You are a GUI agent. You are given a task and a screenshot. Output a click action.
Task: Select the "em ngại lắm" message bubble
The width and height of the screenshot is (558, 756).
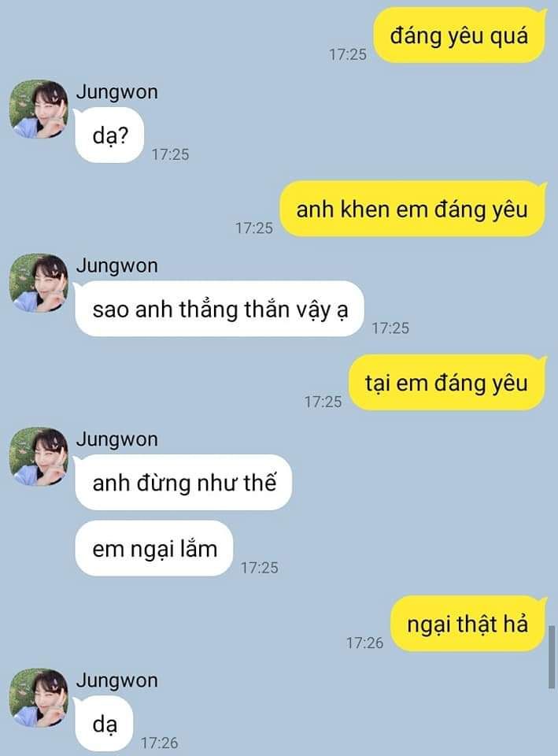click(x=154, y=549)
